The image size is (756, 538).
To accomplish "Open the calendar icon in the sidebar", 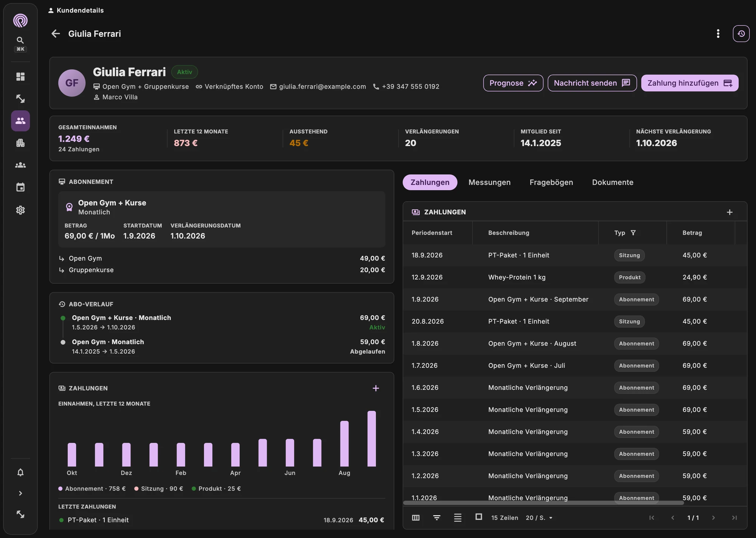I will pyautogui.click(x=20, y=187).
